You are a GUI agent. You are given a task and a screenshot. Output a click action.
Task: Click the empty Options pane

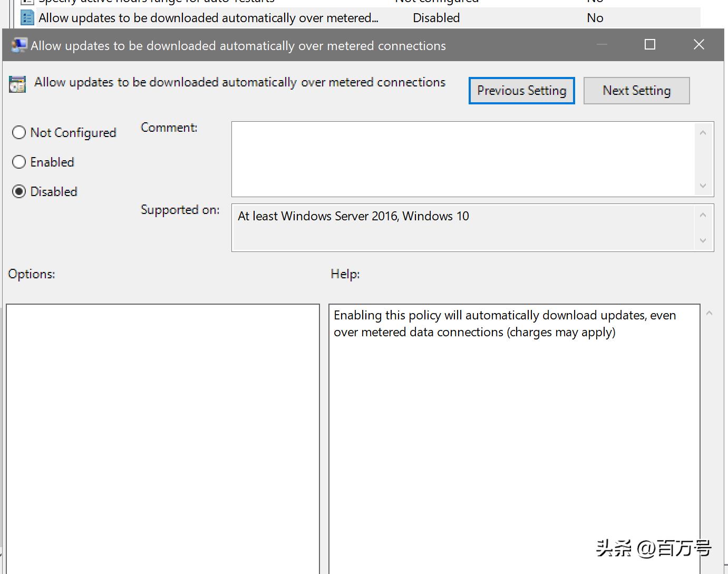pyautogui.click(x=163, y=439)
